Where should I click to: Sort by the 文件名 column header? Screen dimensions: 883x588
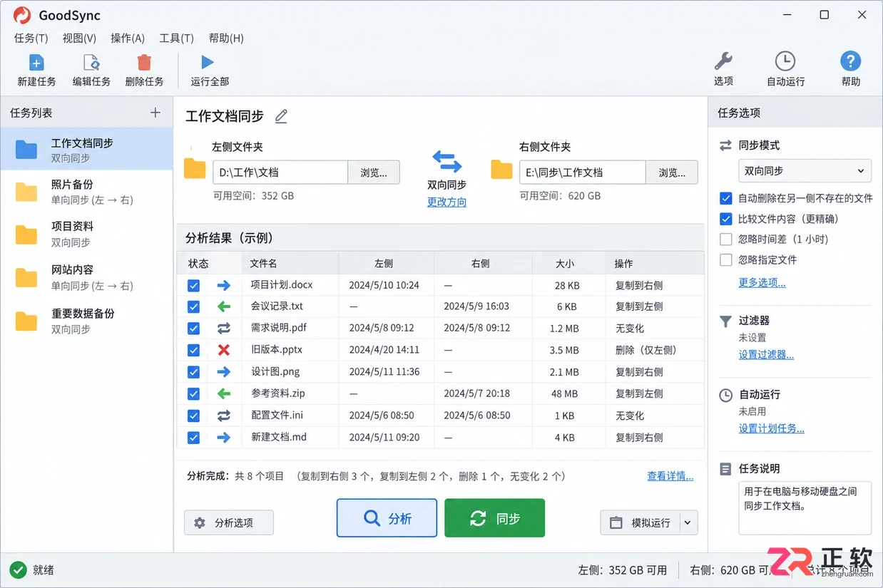click(x=290, y=264)
